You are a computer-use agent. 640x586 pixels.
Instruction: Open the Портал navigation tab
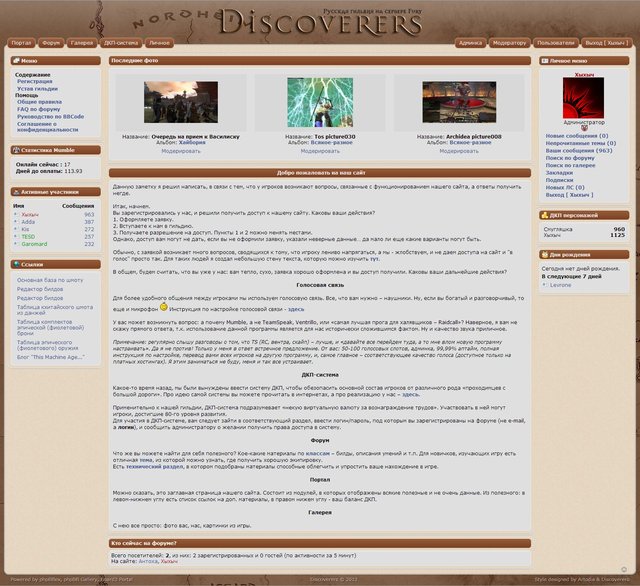tap(21, 43)
